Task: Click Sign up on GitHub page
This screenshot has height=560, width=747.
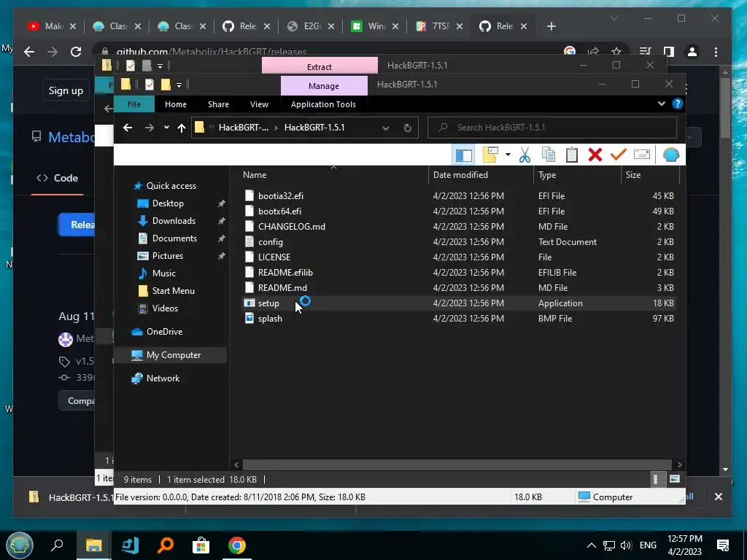Action: (66, 90)
